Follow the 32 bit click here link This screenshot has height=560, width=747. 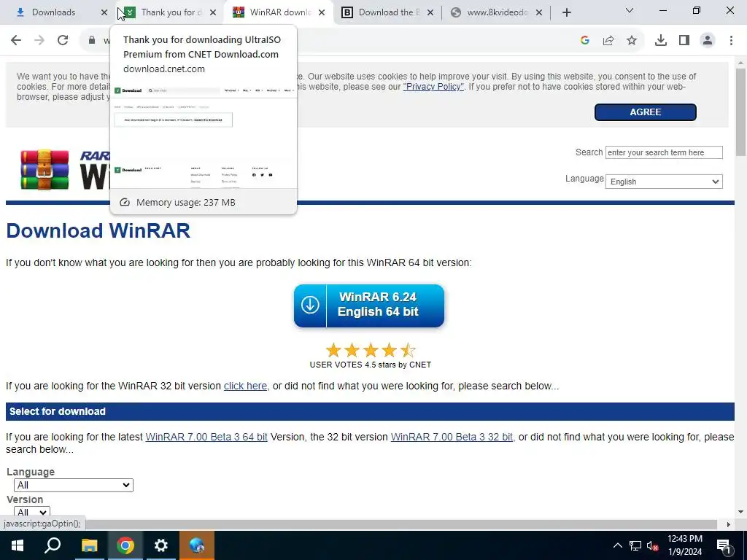click(x=245, y=386)
